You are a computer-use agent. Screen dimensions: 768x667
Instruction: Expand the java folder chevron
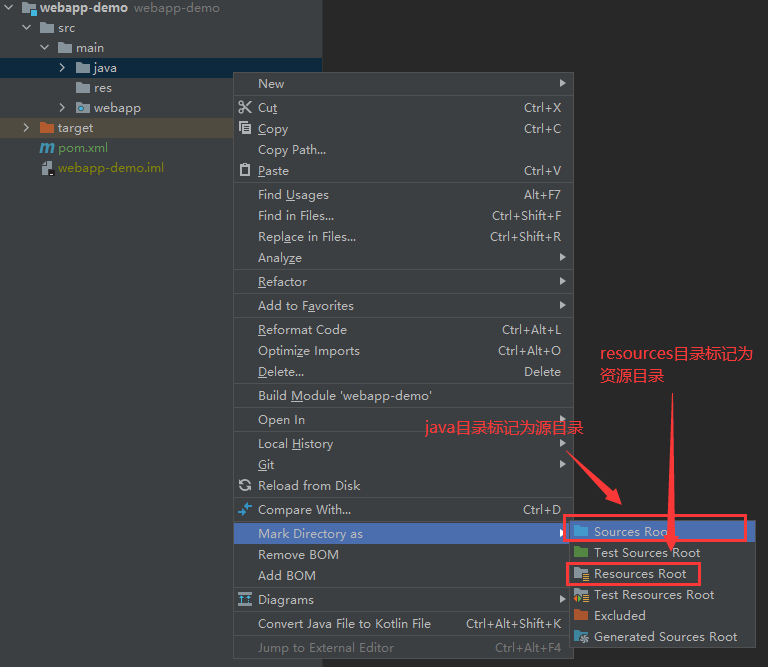tap(62, 68)
